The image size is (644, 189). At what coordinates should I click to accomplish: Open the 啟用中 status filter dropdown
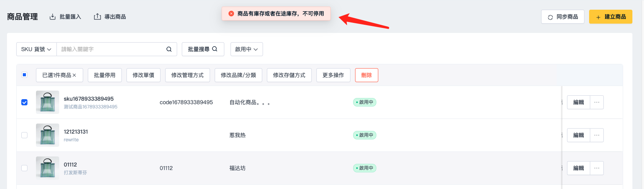247,49
